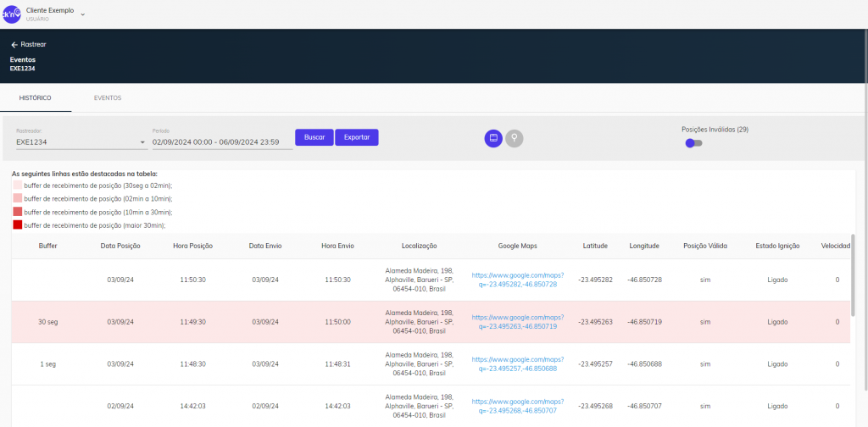868x427 pixels.
Task: Click the 10min a 30min legend swatch
Action: 17,212
